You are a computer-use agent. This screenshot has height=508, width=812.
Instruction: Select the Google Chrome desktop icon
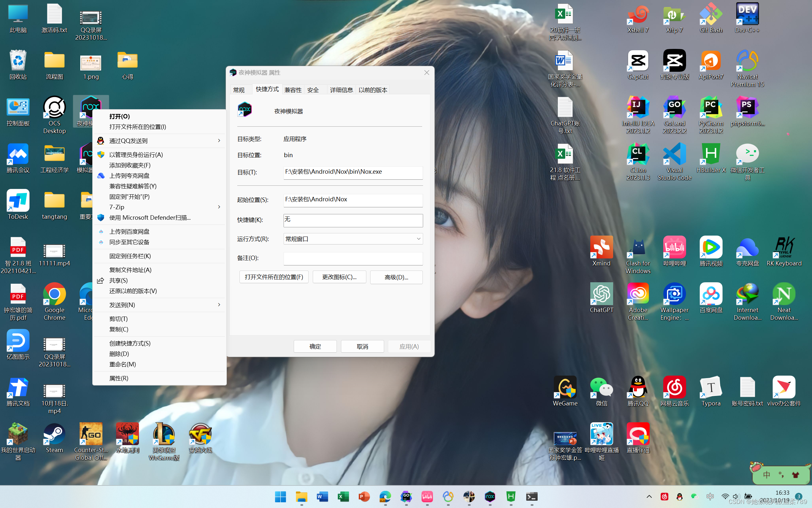click(x=54, y=302)
